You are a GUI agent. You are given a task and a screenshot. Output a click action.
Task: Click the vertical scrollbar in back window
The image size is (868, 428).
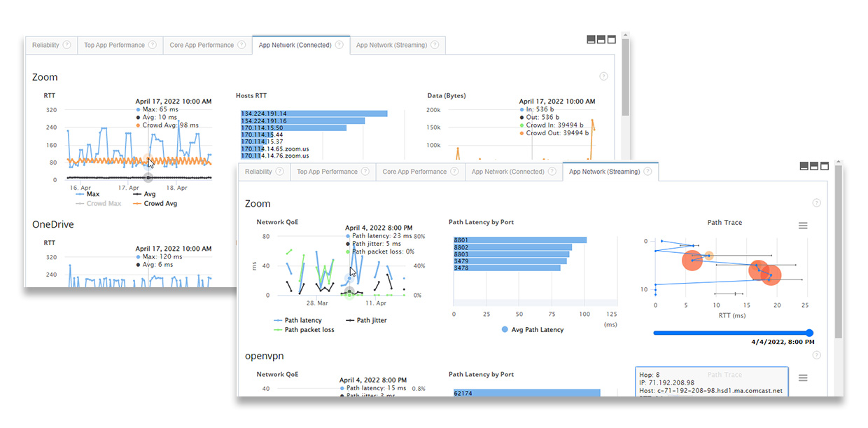click(x=625, y=76)
